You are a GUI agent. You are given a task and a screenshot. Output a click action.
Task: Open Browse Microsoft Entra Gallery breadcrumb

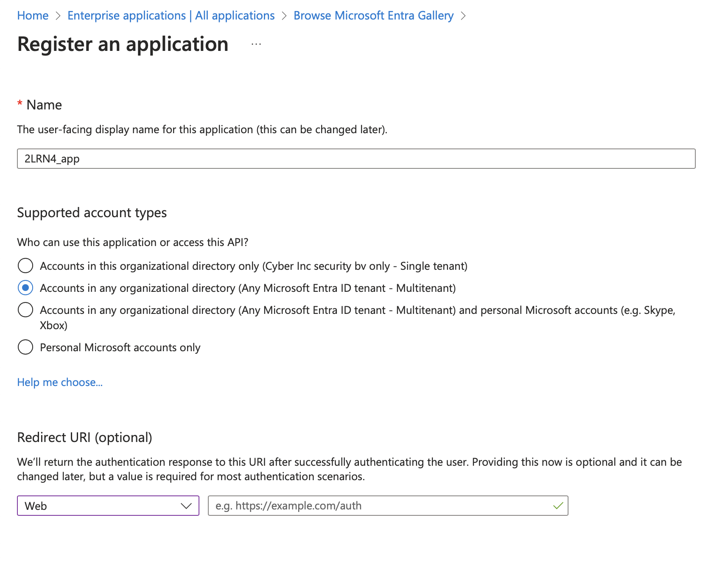373,16
